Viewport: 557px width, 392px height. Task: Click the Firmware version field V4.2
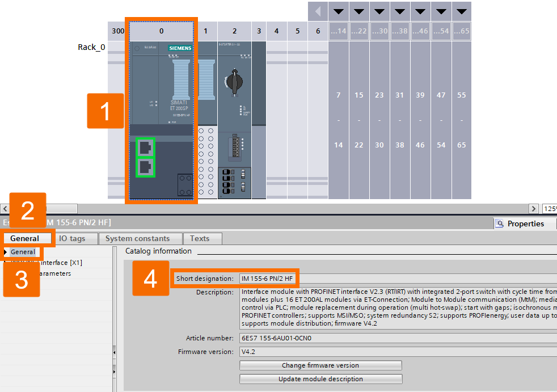pyautogui.click(x=398, y=352)
